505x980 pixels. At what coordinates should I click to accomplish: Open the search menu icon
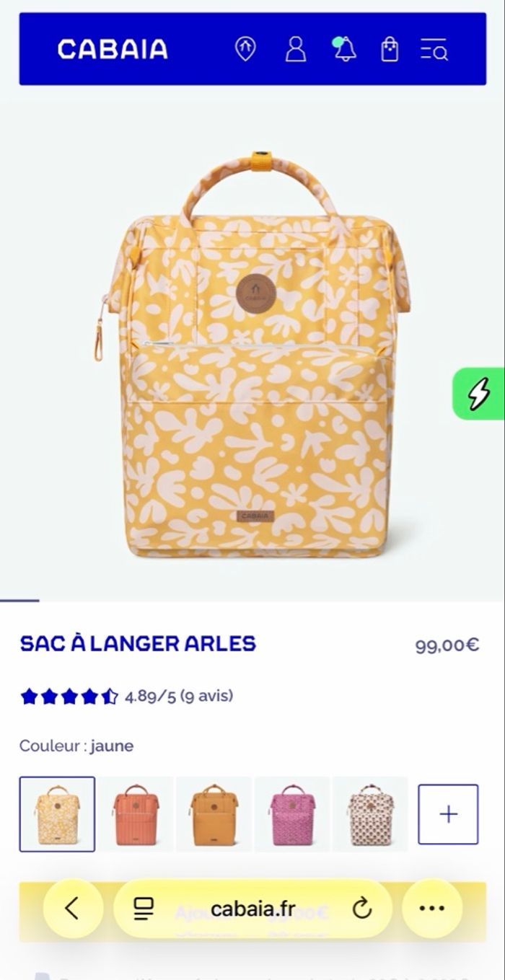click(434, 49)
